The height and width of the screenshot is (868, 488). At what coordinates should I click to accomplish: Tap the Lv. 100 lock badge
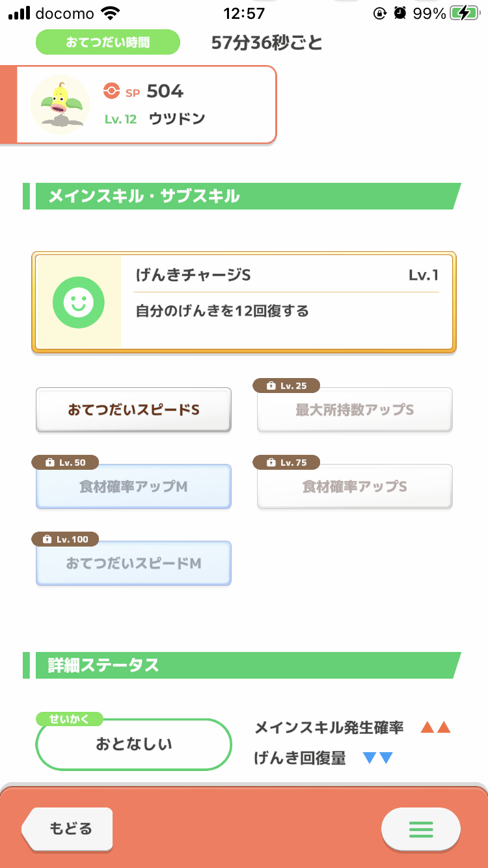click(x=65, y=539)
